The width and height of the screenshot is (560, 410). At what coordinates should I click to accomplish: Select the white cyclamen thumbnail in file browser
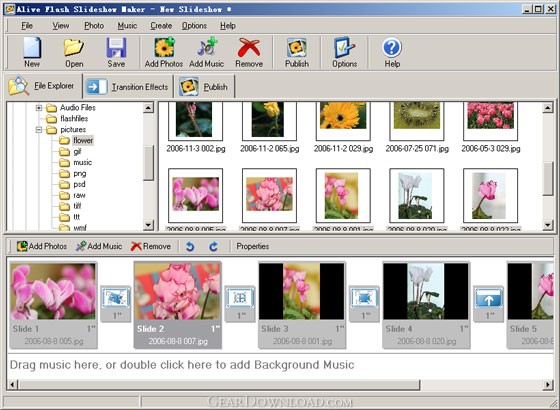(417, 196)
